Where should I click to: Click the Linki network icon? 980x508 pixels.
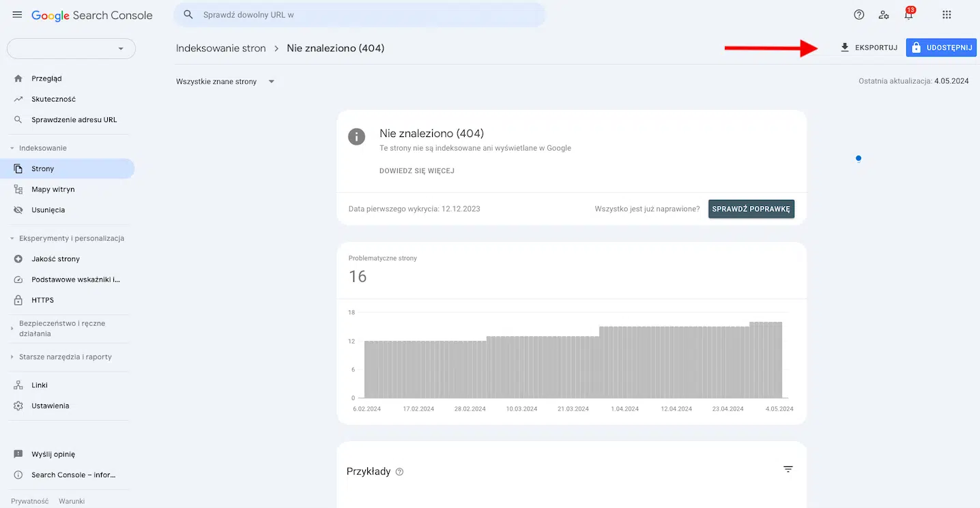pos(18,385)
